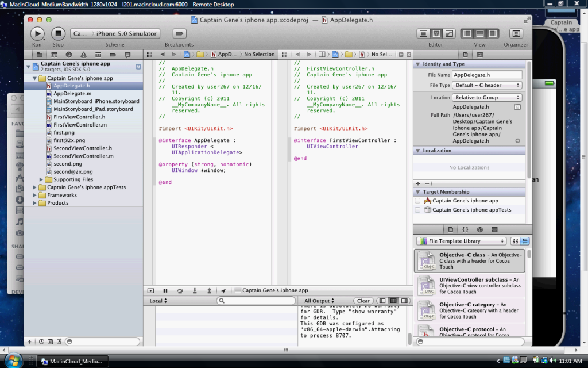Open the Organizer window
The image size is (588, 368).
tap(516, 34)
